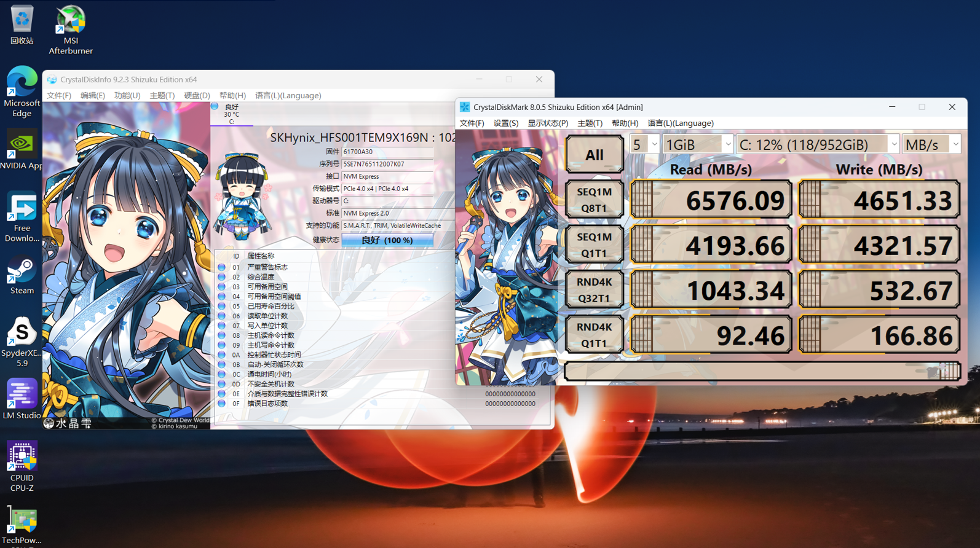This screenshot has height=548, width=980.
Task: Expand the MB/s unit dropdown
Action: click(931, 144)
